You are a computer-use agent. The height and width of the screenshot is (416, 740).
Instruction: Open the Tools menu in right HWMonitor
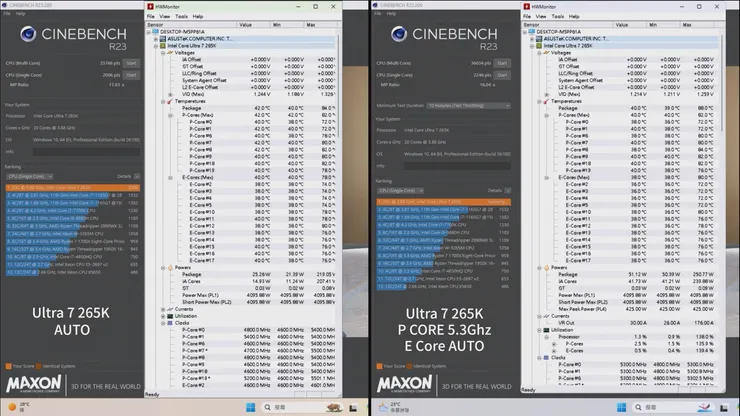point(557,17)
